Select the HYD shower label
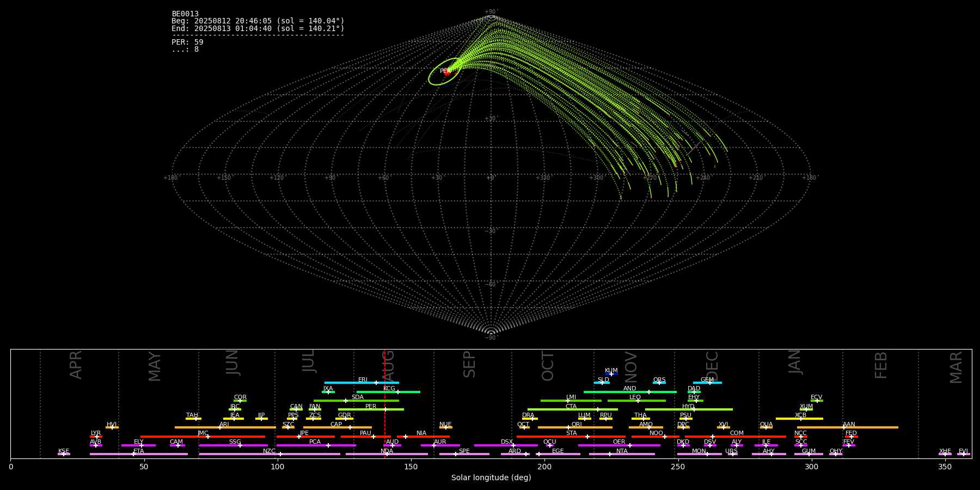 coord(688,406)
